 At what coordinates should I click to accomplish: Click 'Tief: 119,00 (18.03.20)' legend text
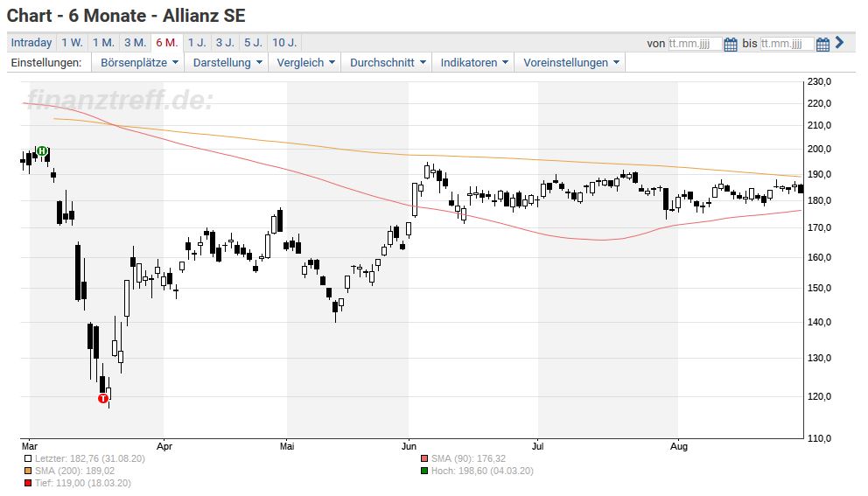[x=83, y=483]
